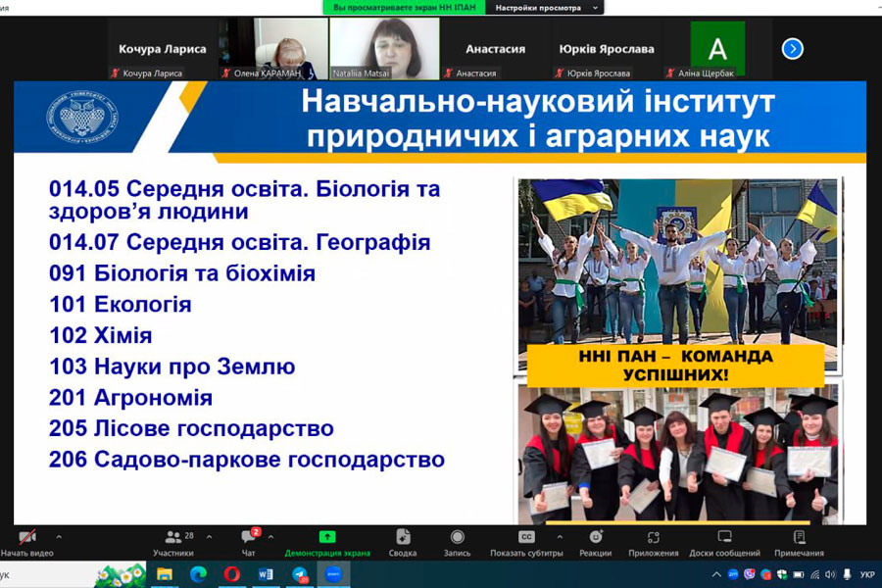Open the Reactions menu
Image resolution: width=882 pixels, height=588 pixels.
tap(595, 538)
